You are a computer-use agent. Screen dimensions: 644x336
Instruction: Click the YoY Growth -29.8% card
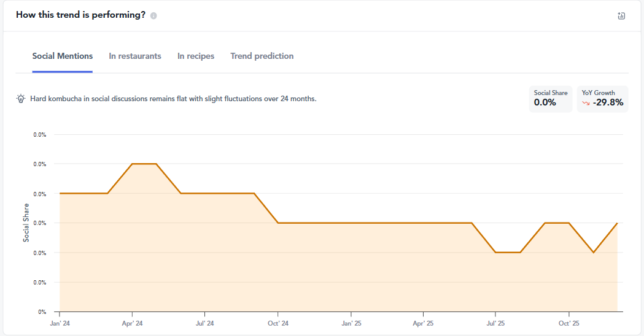coord(602,99)
